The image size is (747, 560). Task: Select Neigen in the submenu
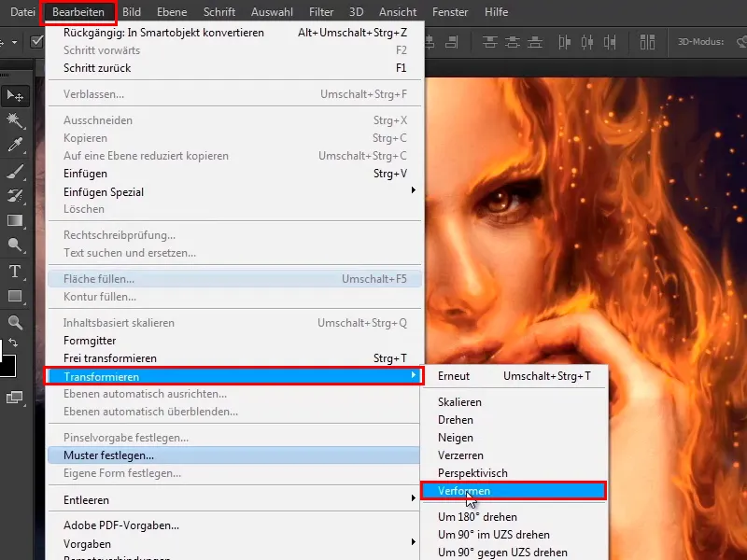pyautogui.click(x=514, y=437)
